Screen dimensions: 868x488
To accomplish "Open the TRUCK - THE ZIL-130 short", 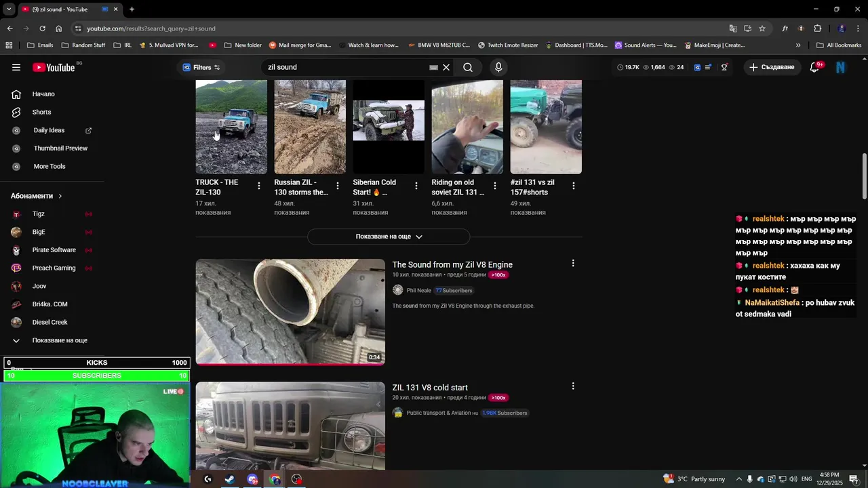I will (x=231, y=127).
